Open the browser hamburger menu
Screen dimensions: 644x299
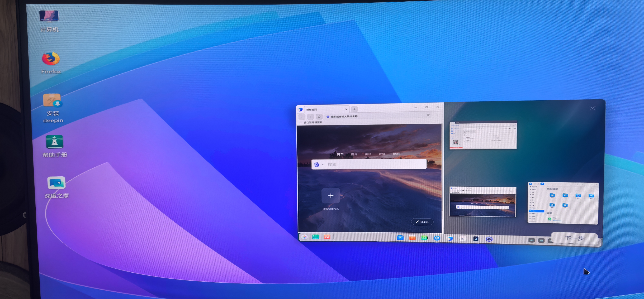(437, 115)
